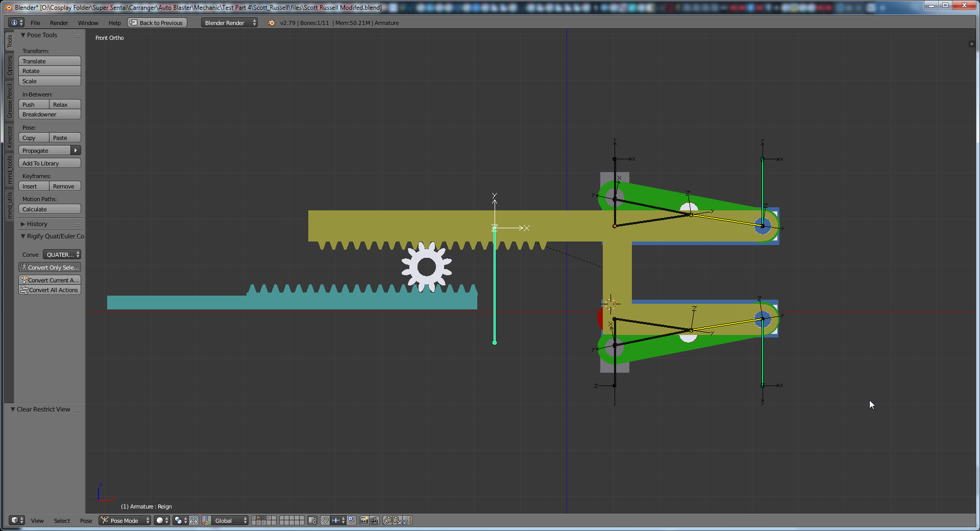Collapse the Clear Restrict View panel
Image resolution: width=980 pixels, height=531 pixels.
(13, 409)
